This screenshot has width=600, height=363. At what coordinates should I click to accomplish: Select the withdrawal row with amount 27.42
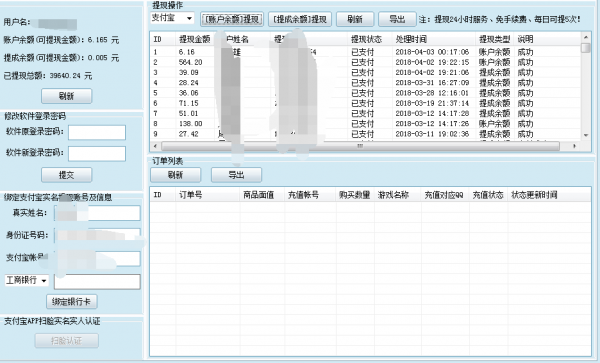[365, 134]
